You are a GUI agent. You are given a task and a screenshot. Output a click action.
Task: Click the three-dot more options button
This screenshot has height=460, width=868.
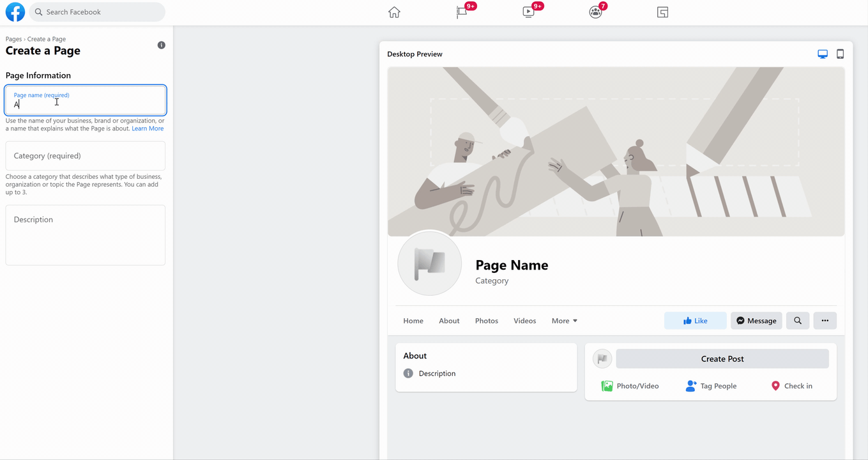(825, 320)
